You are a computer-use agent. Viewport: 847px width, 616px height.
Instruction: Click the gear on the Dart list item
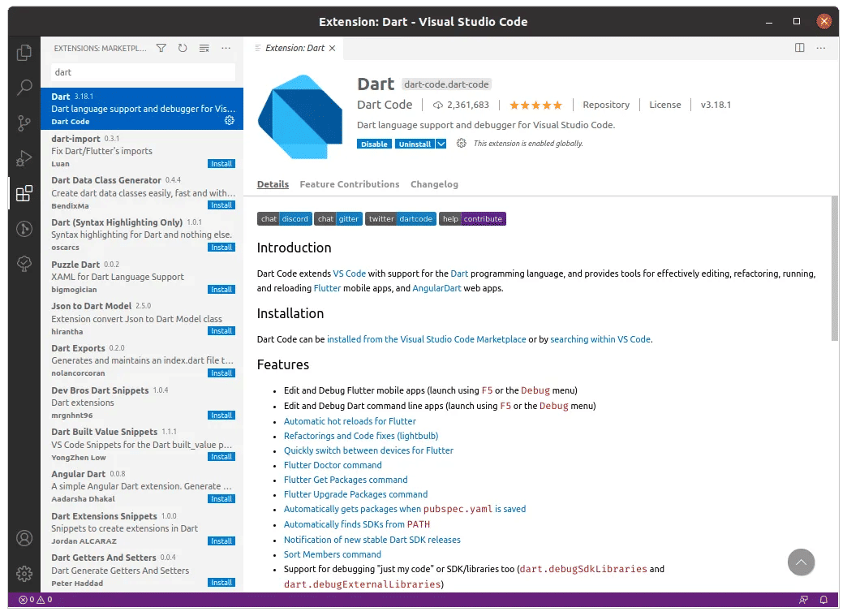pos(230,120)
